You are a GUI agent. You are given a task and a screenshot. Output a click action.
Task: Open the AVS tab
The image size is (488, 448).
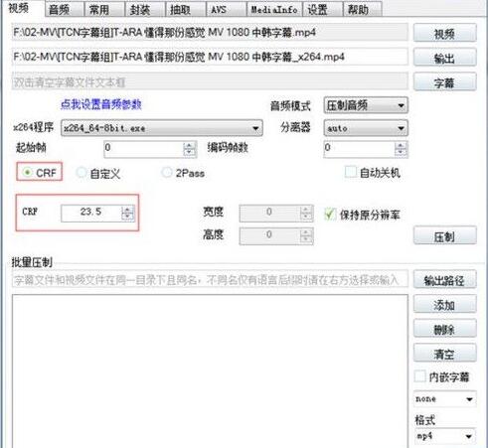point(227,9)
